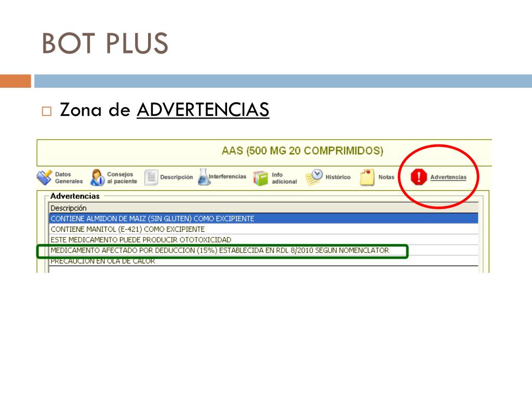Click the ADVERTENCIAS underlined slide heading
The width and height of the screenshot is (532, 399).
click(203, 110)
